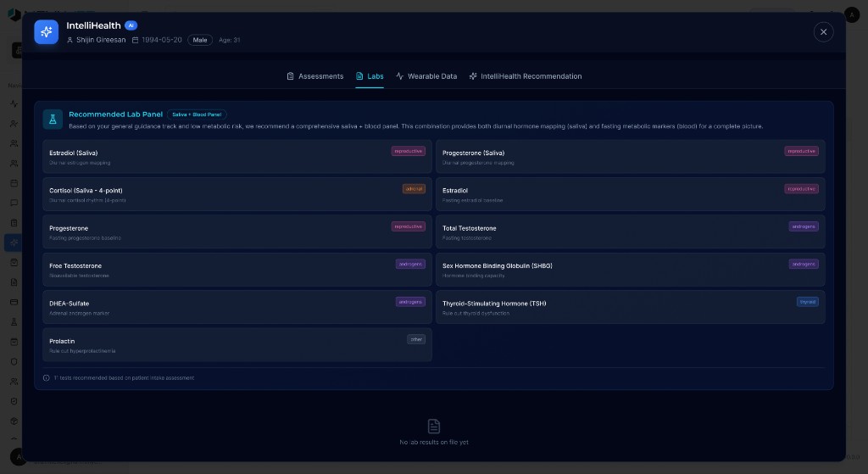Click the Saliva + Blood Panel badge

[197, 114]
